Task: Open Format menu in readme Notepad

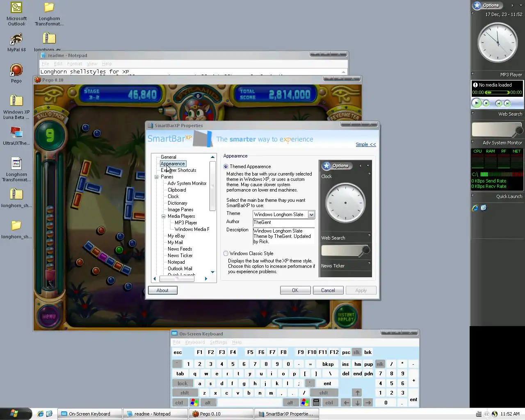Action: tap(75, 64)
